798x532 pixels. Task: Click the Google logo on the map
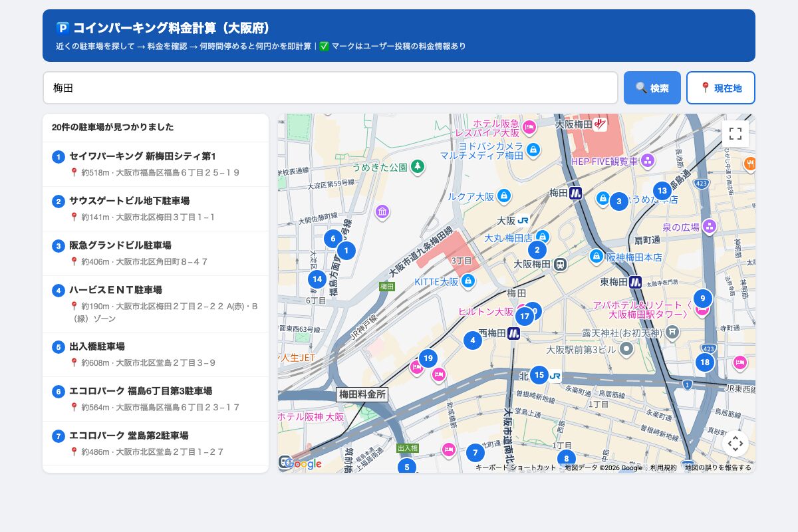[303, 464]
